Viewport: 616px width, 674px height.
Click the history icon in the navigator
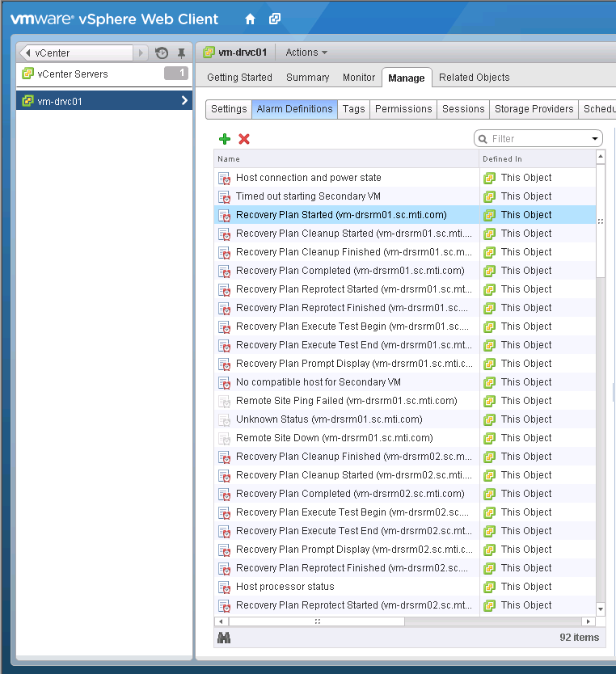(x=162, y=53)
